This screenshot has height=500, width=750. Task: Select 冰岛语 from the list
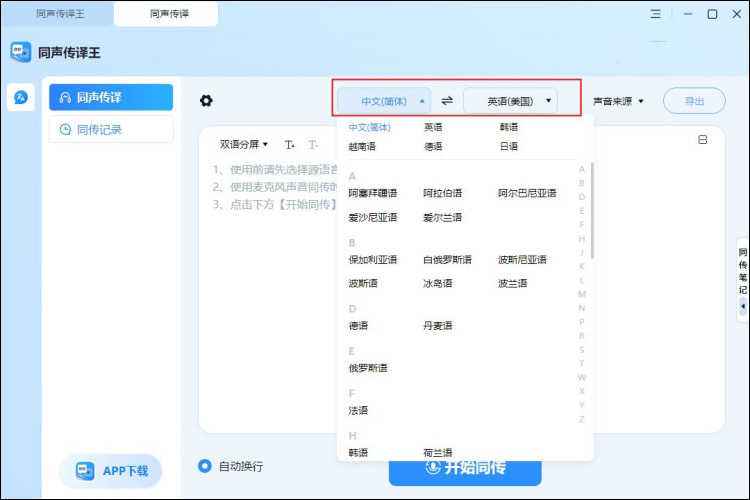[438, 284]
